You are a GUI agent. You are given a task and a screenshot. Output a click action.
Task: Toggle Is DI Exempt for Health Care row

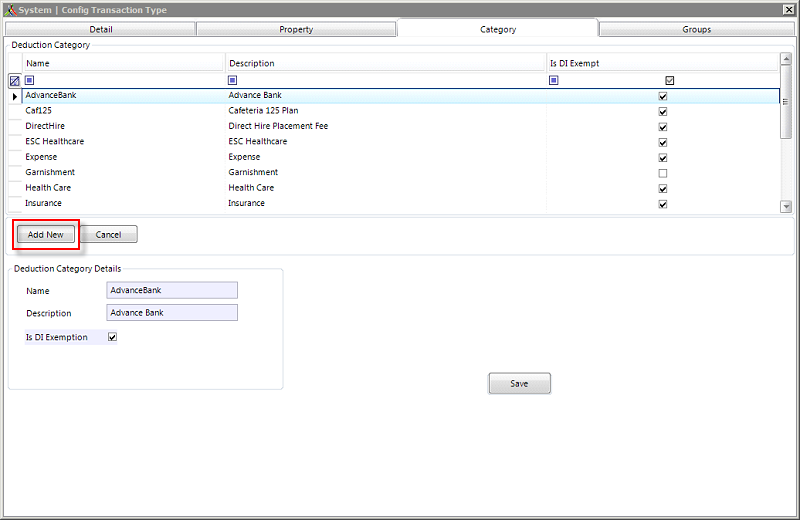[x=663, y=189]
